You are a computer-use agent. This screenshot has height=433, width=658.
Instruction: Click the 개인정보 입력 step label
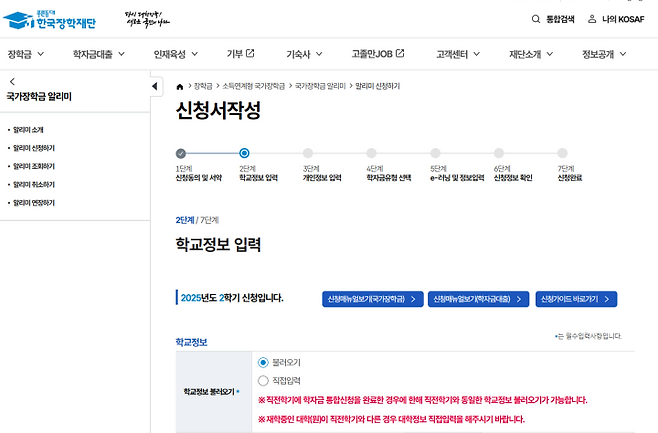pos(322,178)
